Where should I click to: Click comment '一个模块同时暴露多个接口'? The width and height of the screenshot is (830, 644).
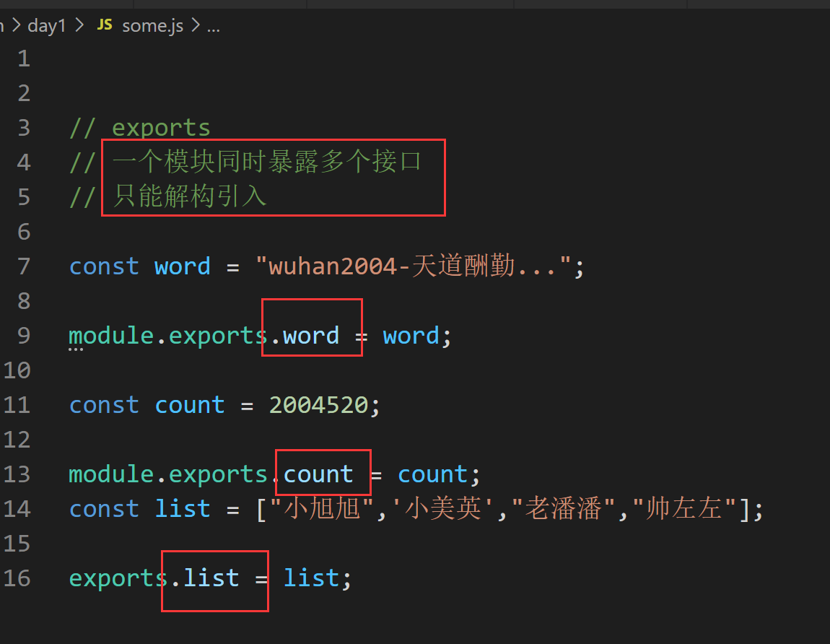[267, 162]
